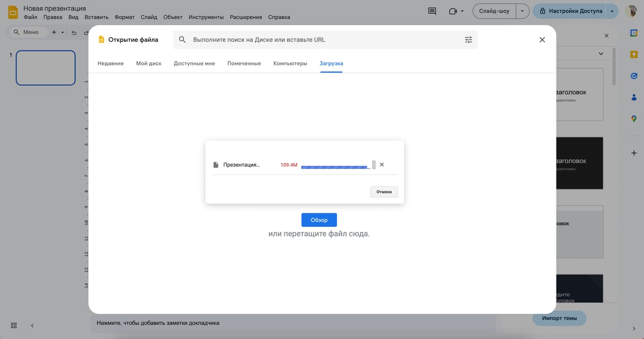Open Google Calendar side panel icon

coord(633,33)
